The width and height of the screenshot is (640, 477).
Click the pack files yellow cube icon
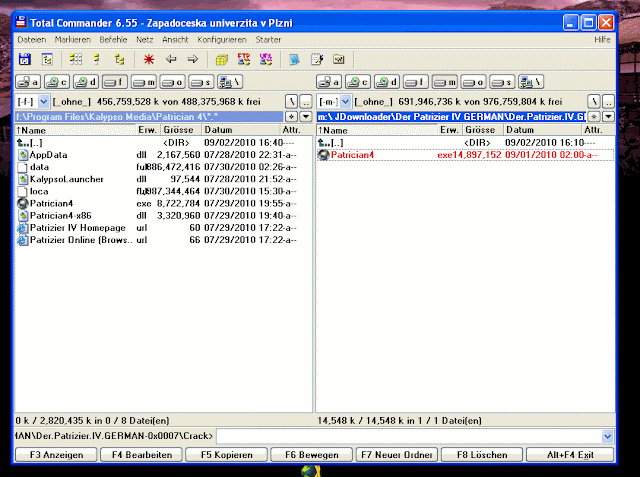pos(222,60)
